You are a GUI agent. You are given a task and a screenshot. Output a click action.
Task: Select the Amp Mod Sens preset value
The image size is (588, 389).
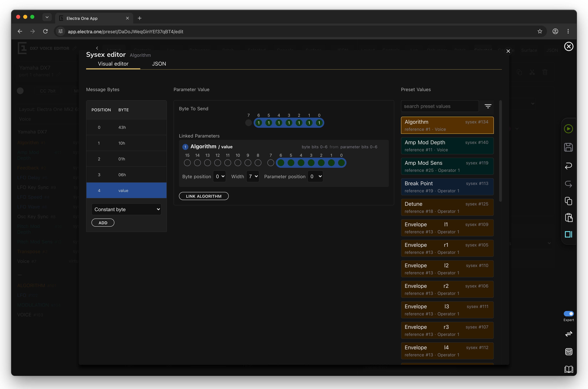[x=447, y=166]
